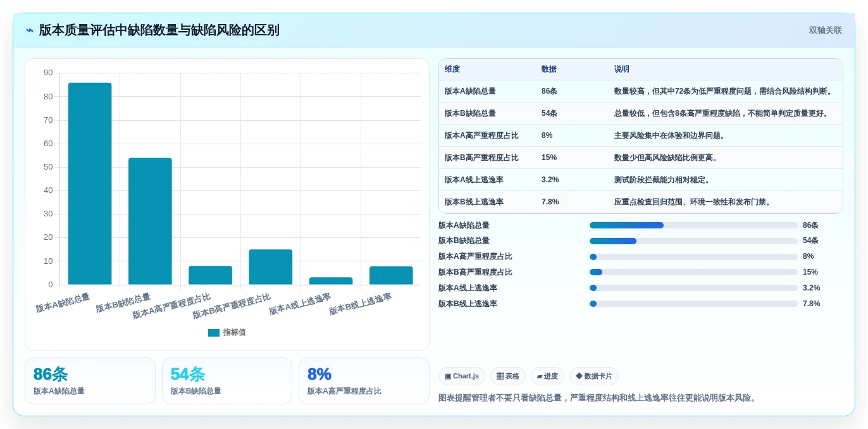The height and width of the screenshot is (429, 868).
Task: Click the footer note starting with 图表提醒管理者
Action: [598, 398]
